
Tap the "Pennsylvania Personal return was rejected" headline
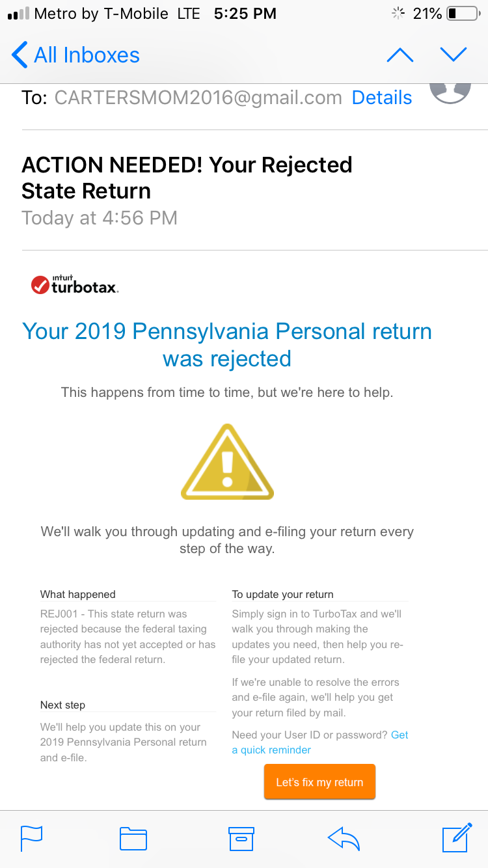pos(227,345)
